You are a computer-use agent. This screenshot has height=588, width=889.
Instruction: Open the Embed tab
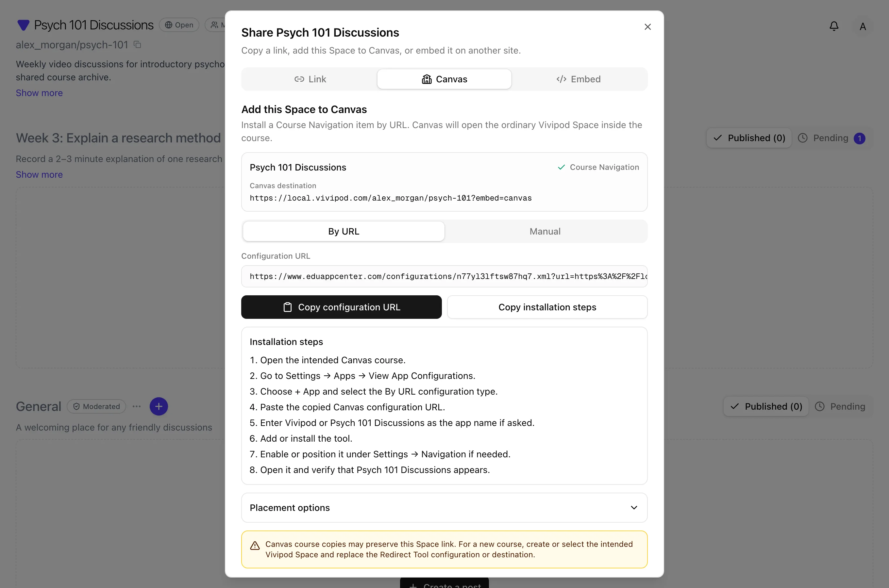(x=579, y=79)
